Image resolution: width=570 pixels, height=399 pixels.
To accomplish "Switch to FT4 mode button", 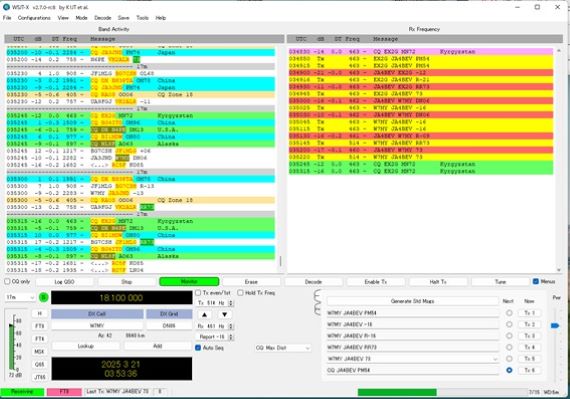I will 40,339.
